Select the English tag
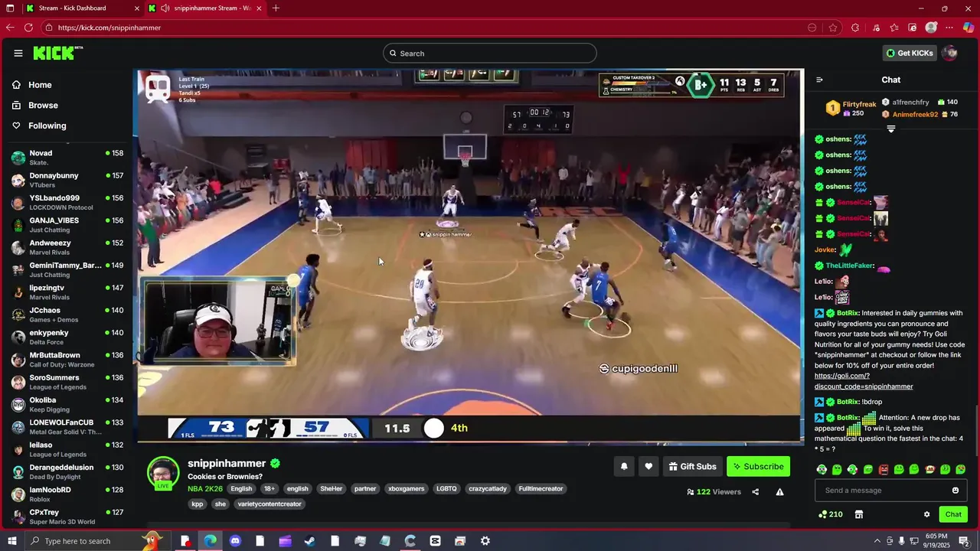 (x=241, y=488)
